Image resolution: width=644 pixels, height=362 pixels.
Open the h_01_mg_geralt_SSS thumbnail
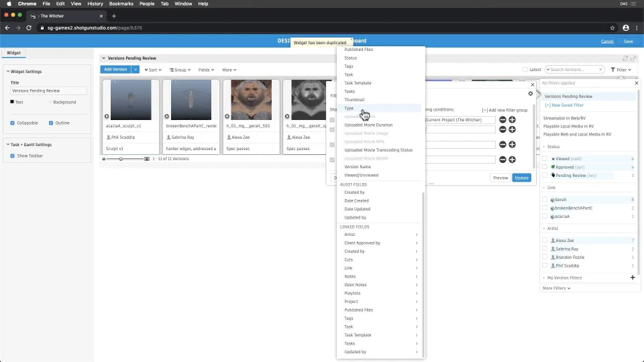[x=252, y=100]
